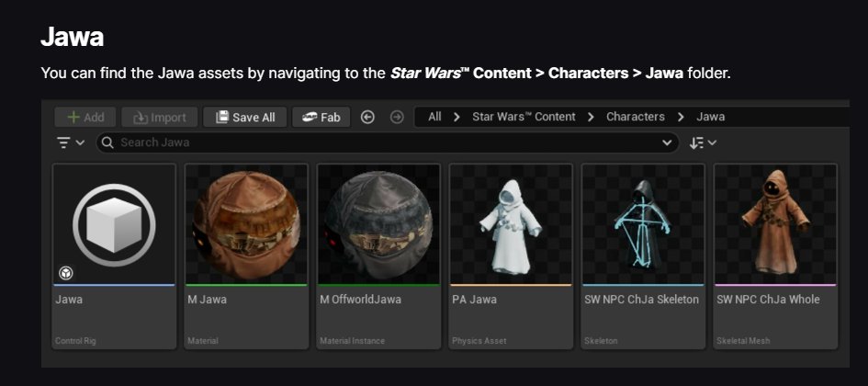Open the search history dropdown arrow

tap(667, 142)
